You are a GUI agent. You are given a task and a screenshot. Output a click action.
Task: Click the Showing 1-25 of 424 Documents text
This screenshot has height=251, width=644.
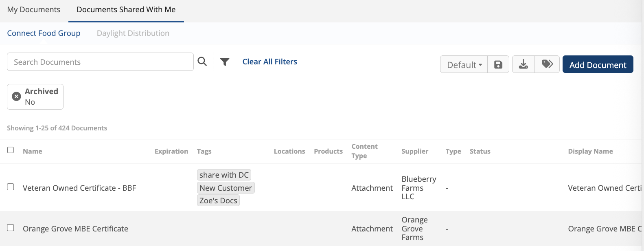click(57, 128)
